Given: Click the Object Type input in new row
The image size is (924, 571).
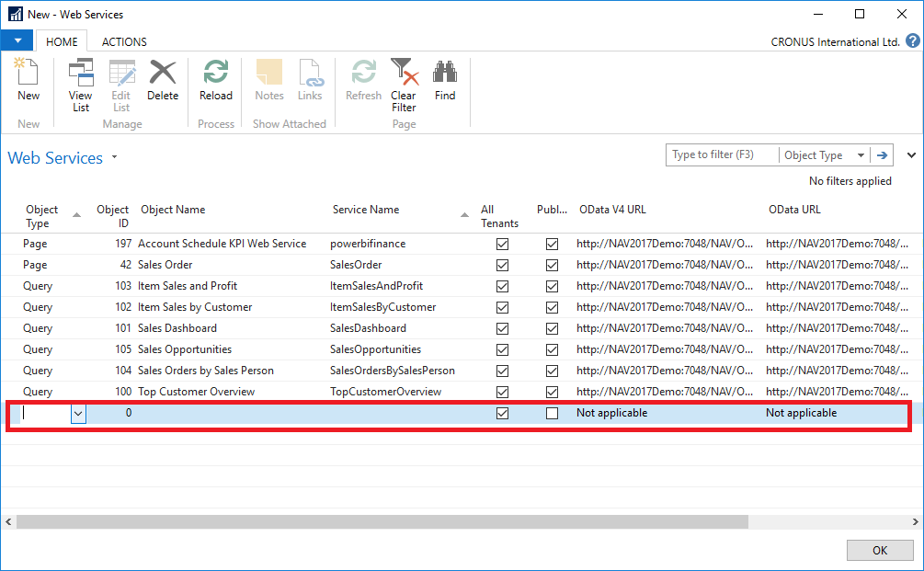Looking at the screenshot, I should (x=46, y=414).
